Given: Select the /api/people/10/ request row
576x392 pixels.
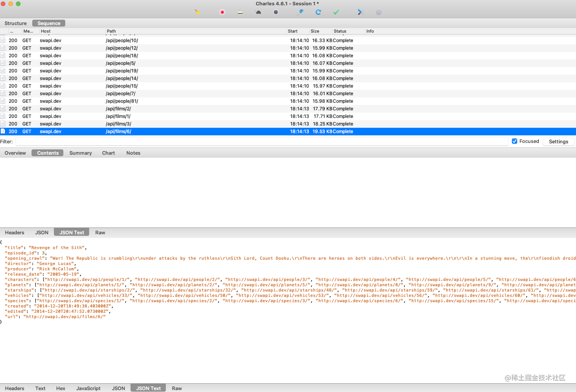Looking at the screenshot, I should 288,40.
